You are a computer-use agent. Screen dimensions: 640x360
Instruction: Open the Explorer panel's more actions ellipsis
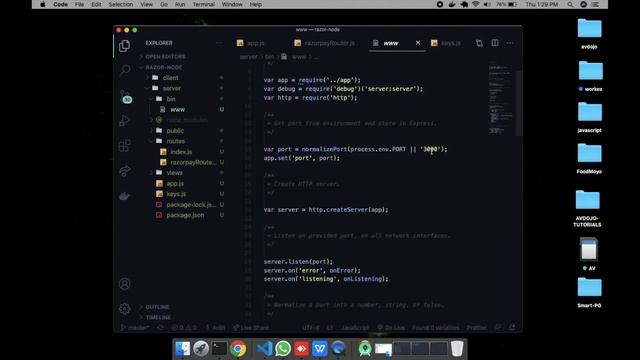219,43
